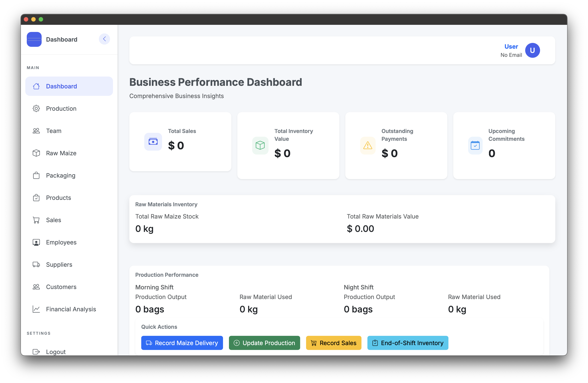
Task: Open Financial Analysis via chart icon
Action: (36, 309)
